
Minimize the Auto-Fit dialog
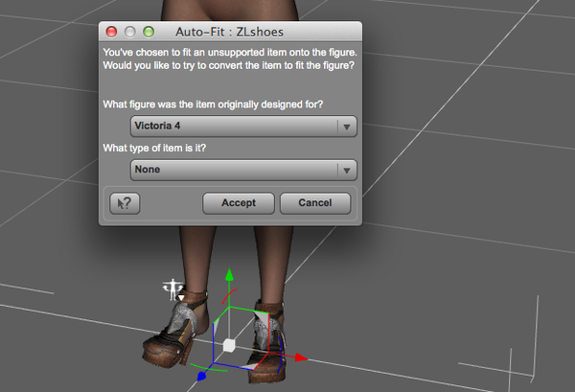pos(129,32)
